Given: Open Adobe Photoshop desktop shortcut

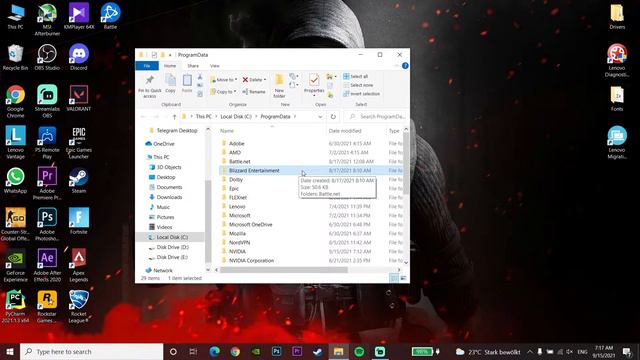Looking at the screenshot, I should pos(47,224).
